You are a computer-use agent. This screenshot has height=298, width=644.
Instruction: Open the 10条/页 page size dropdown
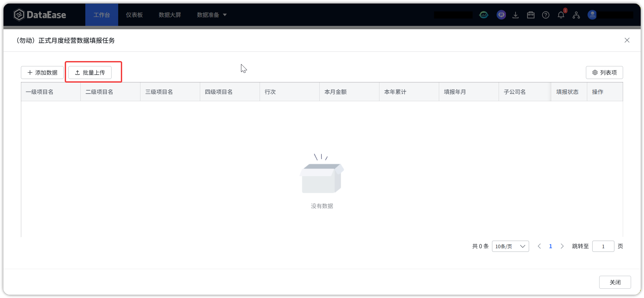(510, 246)
